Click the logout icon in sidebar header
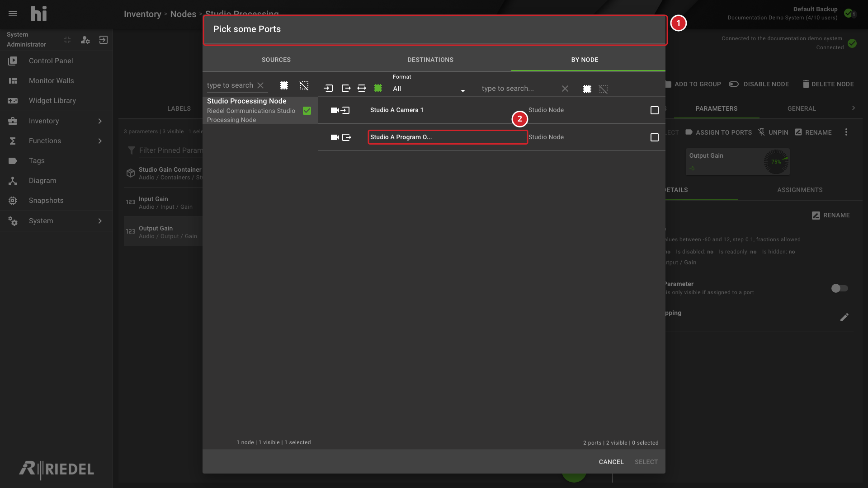Viewport: 868px width, 488px height. tap(104, 40)
